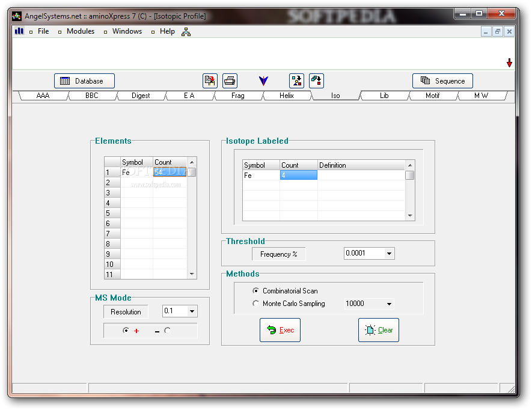Click row header 5 in Elements table
Viewport: 532px width, 410px height.
[112, 213]
